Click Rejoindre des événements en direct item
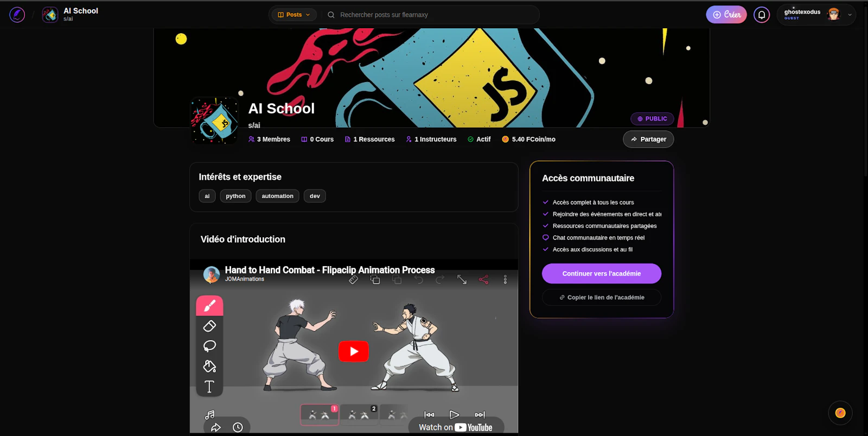Screen dimensions: 868x436 pyautogui.click(x=607, y=214)
